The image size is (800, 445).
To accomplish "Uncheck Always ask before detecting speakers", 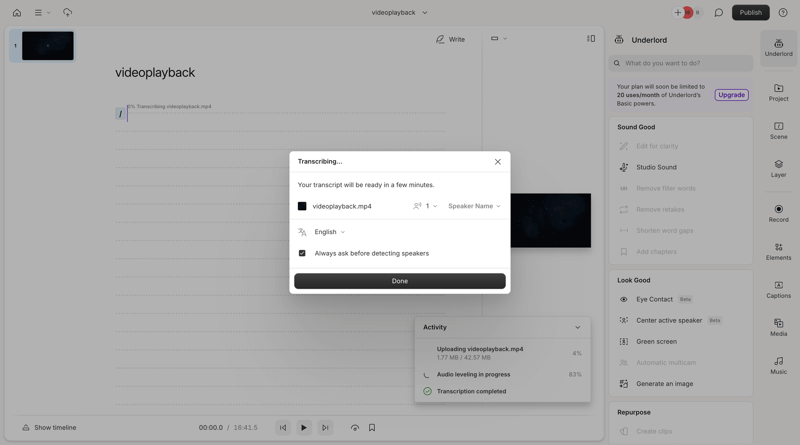I will (x=302, y=253).
